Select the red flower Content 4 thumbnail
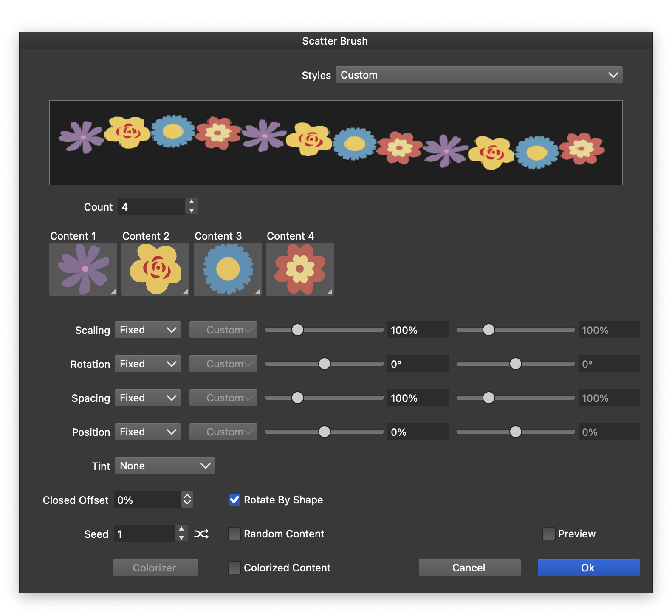The image size is (672, 616). pyautogui.click(x=300, y=269)
